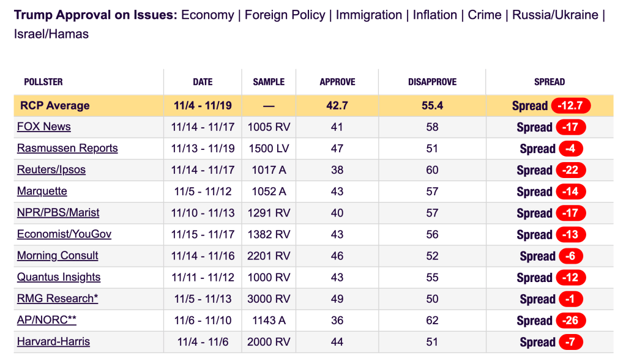Click the Reuters/Ipsos pollster link
Screen dimensions: 626x364
coord(51,170)
